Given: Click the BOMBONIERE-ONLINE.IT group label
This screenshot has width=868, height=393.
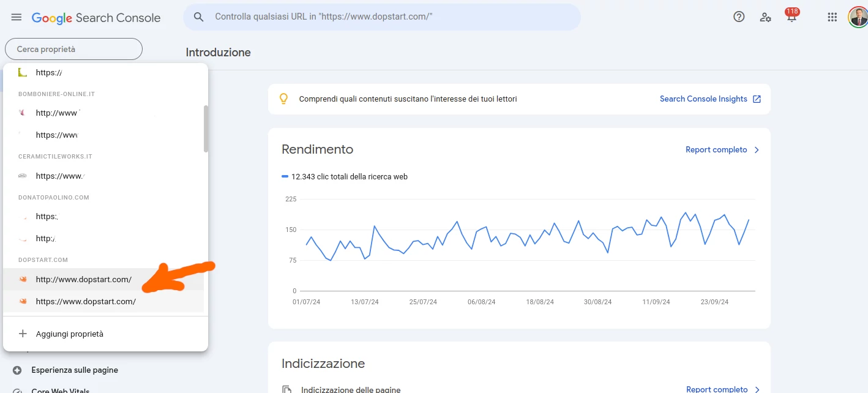Looking at the screenshot, I should (x=56, y=94).
